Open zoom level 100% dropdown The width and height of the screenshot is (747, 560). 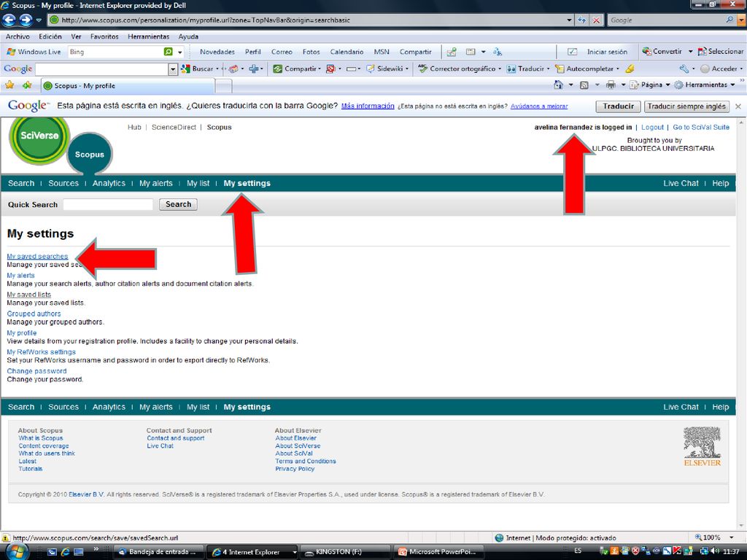point(732,537)
